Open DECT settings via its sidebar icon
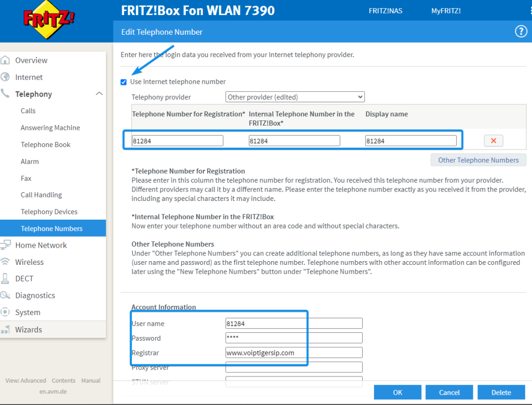The height and width of the screenshot is (405, 532). [x=6, y=278]
